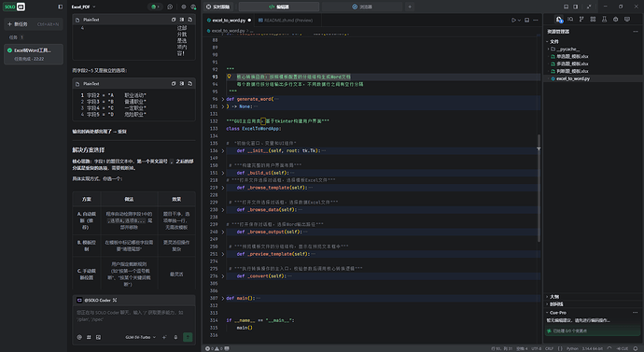Open the chat history icon
This screenshot has width=644, height=352.
[170, 7]
